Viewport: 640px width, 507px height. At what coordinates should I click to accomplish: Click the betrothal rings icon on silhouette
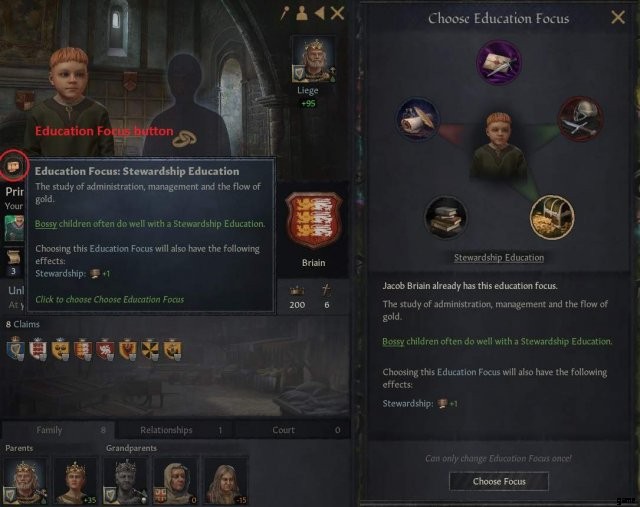click(184, 139)
